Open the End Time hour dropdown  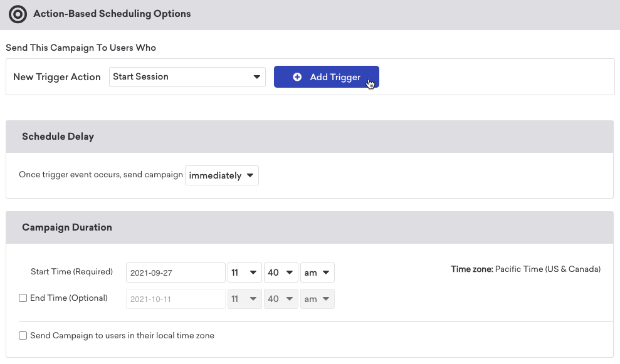[x=244, y=299]
